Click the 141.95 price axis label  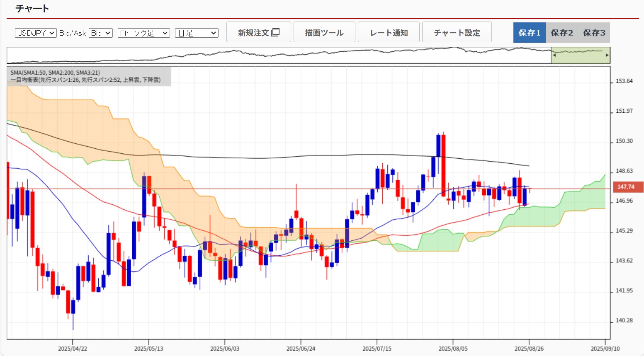click(x=624, y=291)
